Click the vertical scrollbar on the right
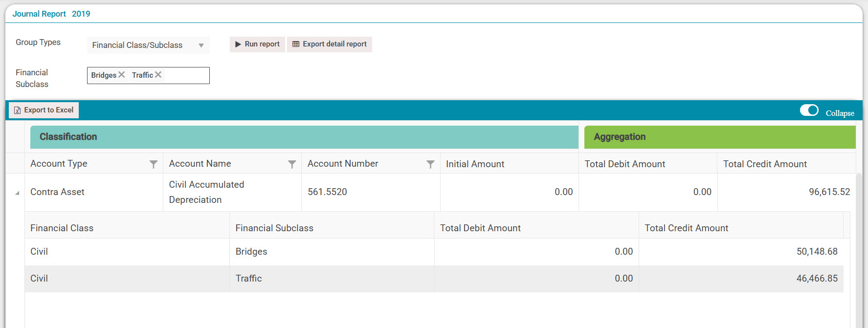 pyautogui.click(x=859, y=244)
